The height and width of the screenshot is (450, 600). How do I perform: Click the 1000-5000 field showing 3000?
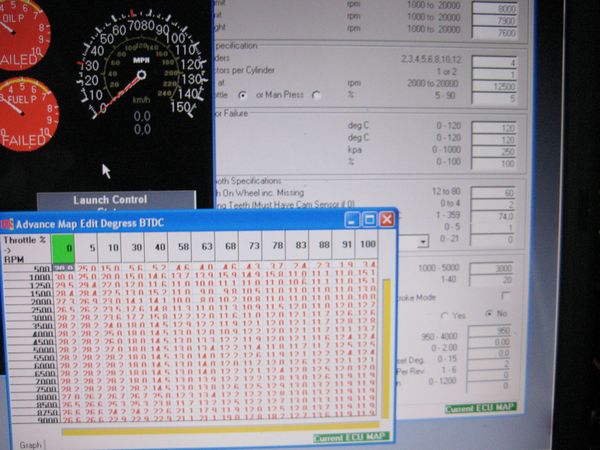click(x=491, y=269)
